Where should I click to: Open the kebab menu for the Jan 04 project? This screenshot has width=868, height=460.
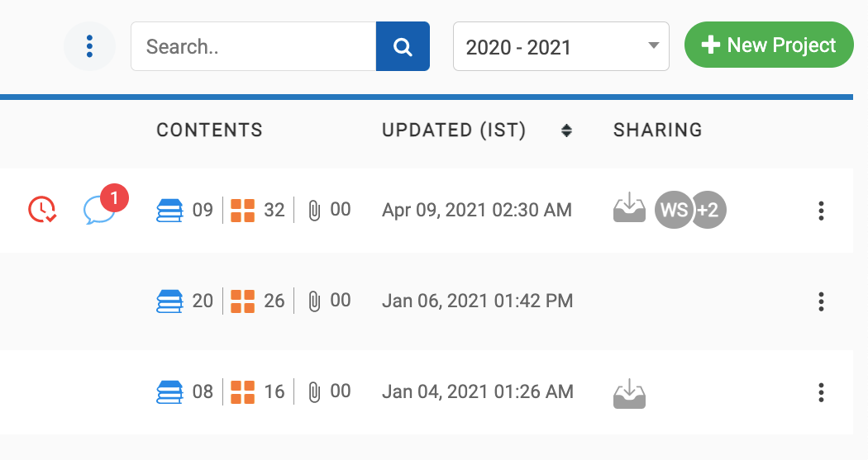tap(821, 391)
